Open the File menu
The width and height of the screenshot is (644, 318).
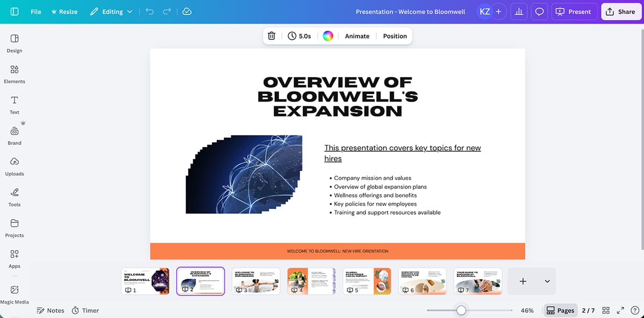(x=35, y=11)
